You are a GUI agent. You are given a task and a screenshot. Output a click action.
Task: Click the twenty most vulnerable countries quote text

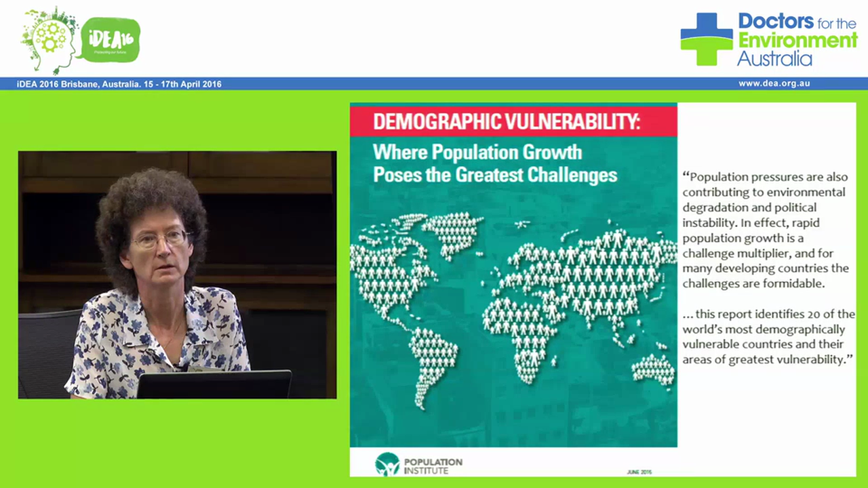tap(766, 337)
